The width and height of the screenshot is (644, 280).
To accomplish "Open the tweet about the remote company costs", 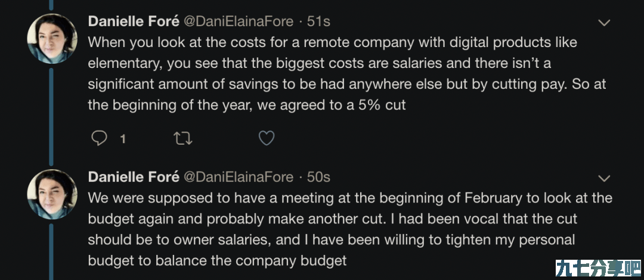I will (347, 73).
